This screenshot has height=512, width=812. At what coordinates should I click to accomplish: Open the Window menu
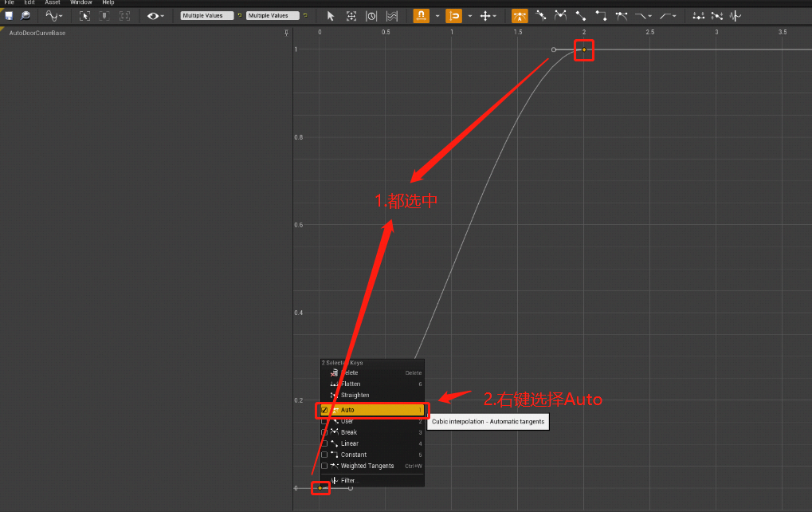point(80,2)
